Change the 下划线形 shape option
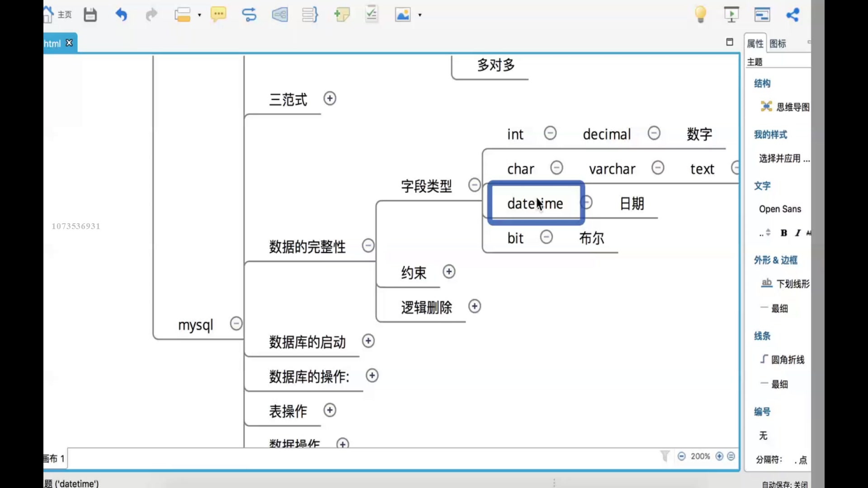 point(786,284)
